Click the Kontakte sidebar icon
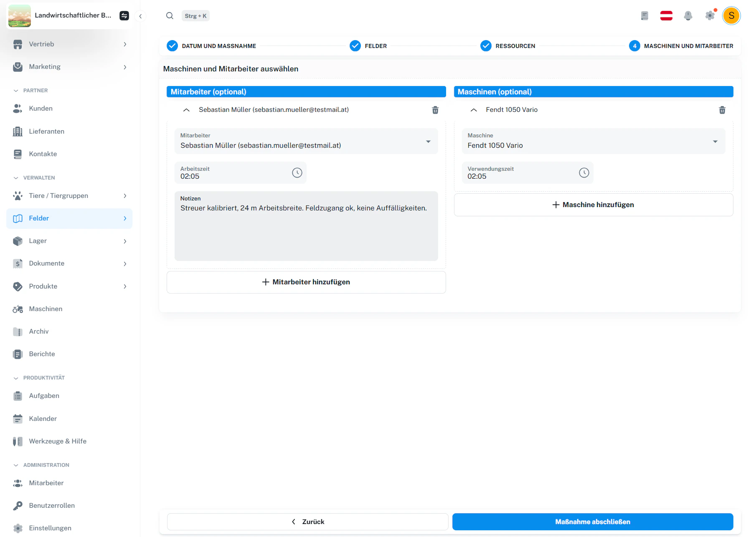The image size is (756, 537). tap(18, 154)
